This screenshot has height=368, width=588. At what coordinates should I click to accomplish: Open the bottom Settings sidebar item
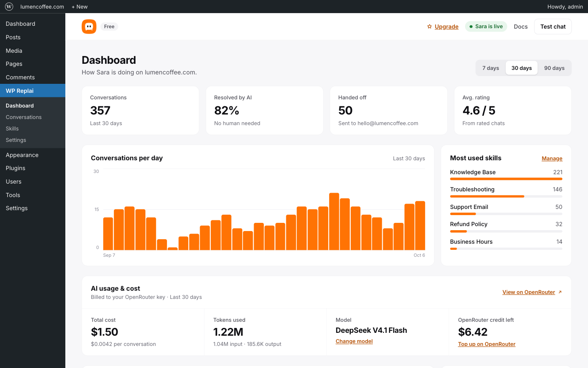pos(33,208)
